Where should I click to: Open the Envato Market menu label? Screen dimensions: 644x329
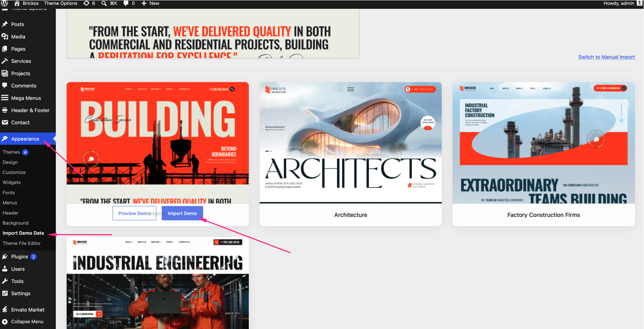(28, 310)
